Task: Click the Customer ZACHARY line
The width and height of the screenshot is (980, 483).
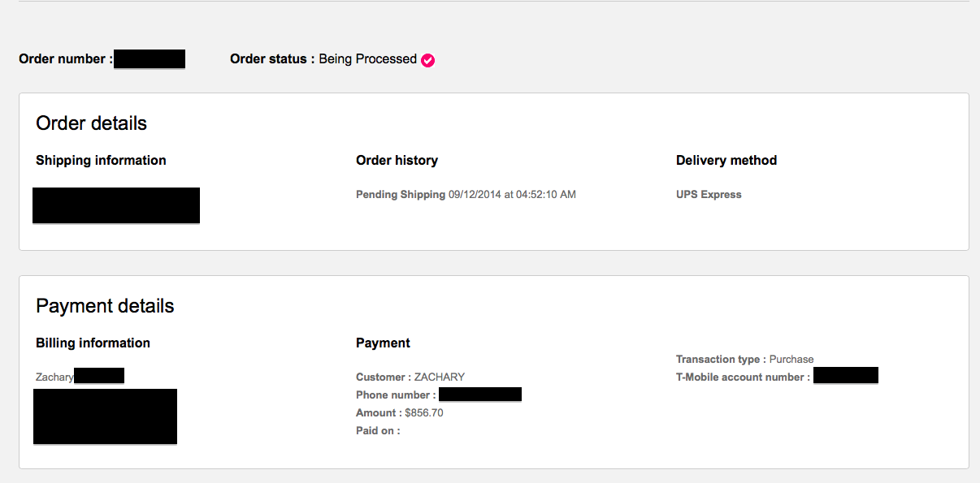Action: pyautogui.click(x=410, y=377)
